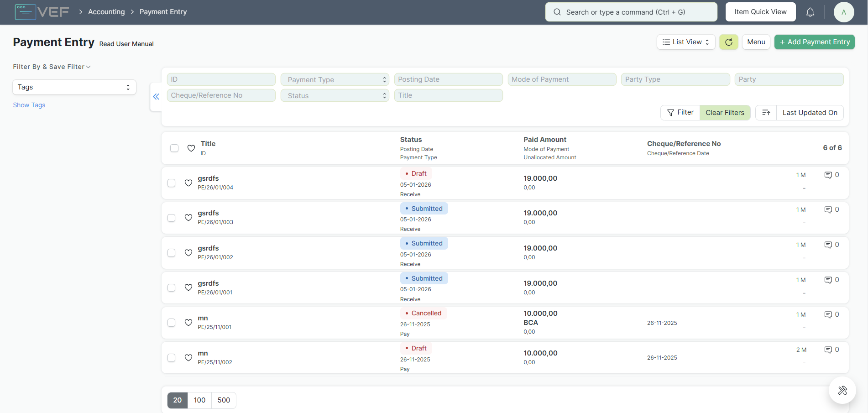Image resolution: width=868 pixels, height=413 pixels.
Task: Click the sort direction toggle icon
Action: [766, 113]
